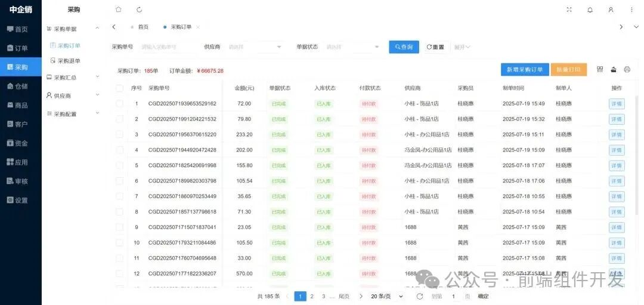Screen dimensions: 644x305
Task: Open the 20条/页 page size dropdown
Action: (387, 296)
